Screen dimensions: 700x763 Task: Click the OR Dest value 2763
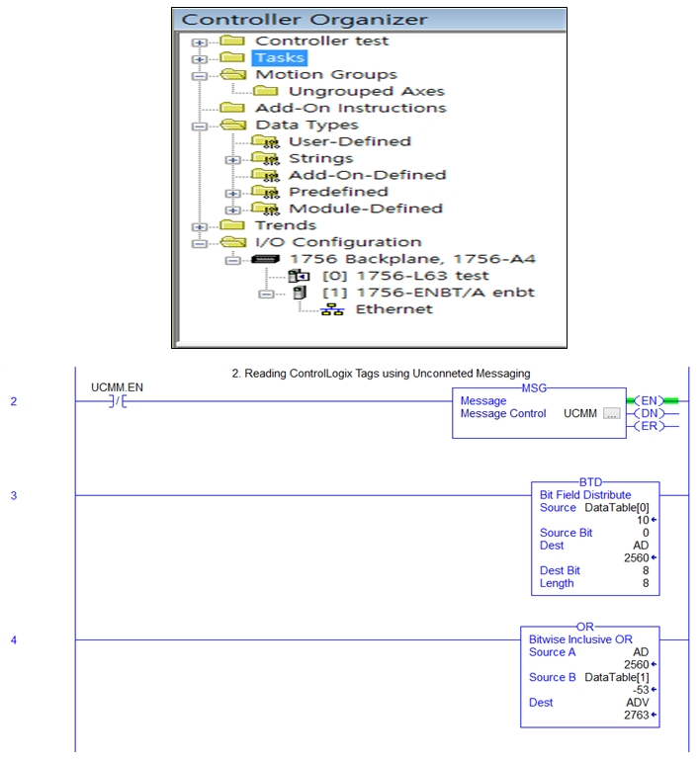pos(637,716)
